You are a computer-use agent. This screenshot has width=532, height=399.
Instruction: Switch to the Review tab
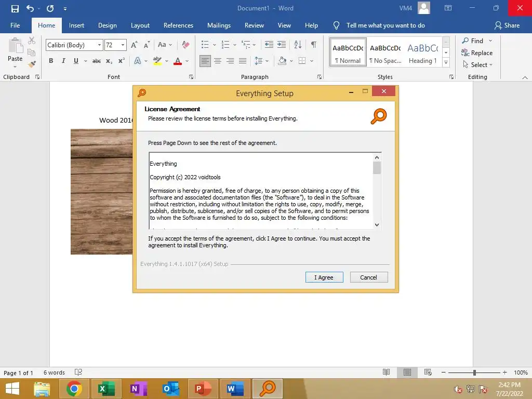[x=254, y=25]
